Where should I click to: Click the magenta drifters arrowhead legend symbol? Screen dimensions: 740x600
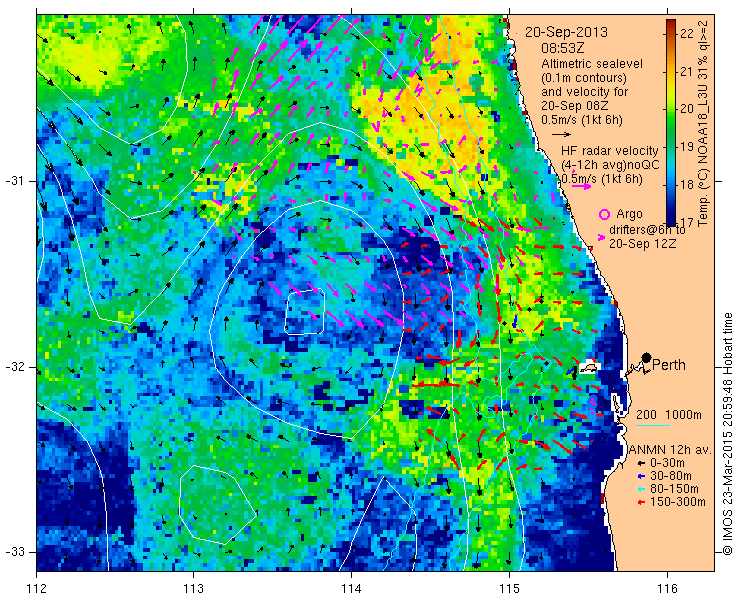tap(602, 237)
